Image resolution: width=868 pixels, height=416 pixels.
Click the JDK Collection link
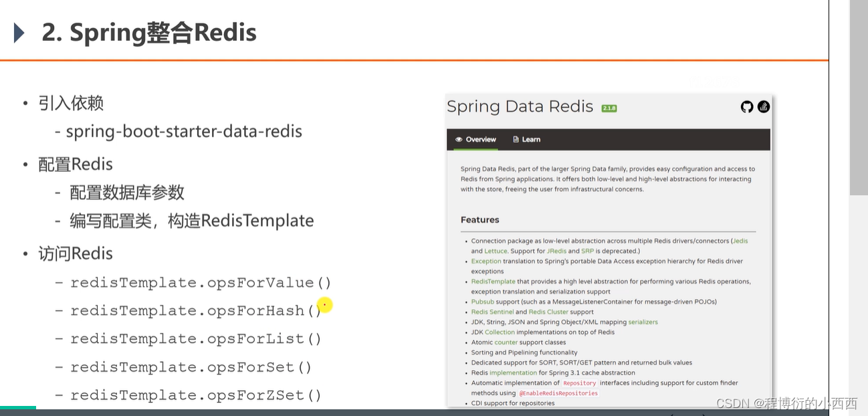(x=500, y=332)
